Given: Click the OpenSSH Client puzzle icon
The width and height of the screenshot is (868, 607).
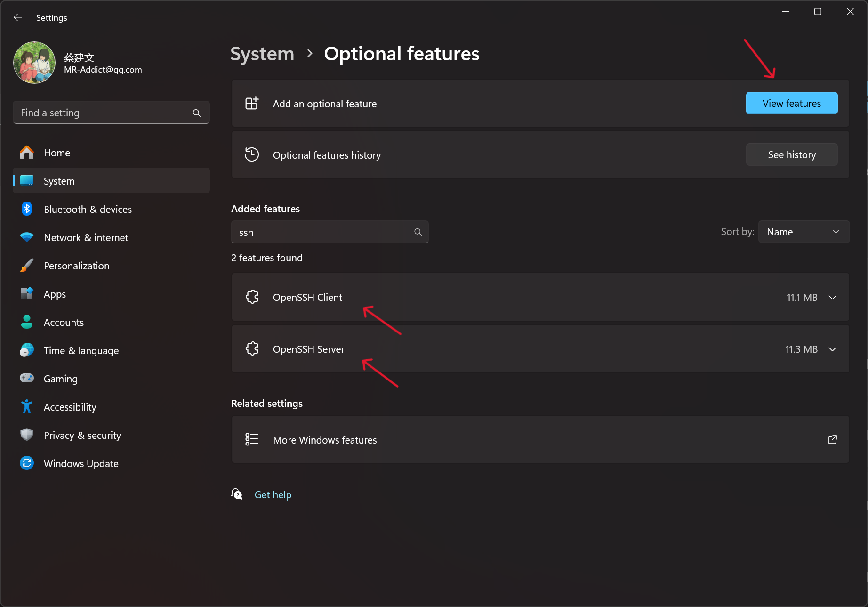Looking at the screenshot, I should coord(252,297).
